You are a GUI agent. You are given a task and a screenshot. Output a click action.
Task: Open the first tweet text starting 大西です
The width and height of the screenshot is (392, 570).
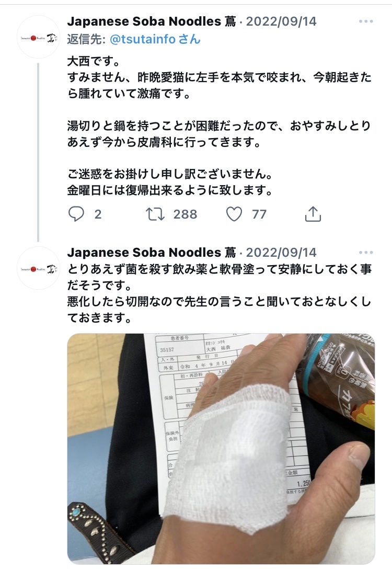coord(220,126)
